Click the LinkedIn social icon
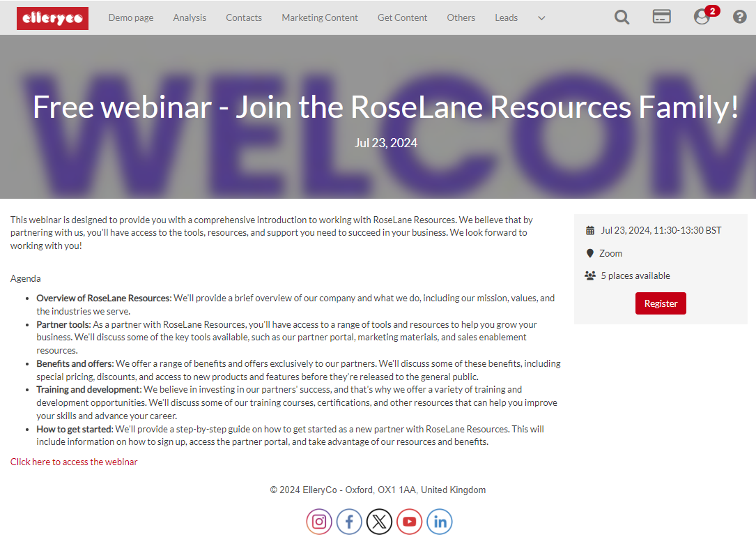The width and height of the screenshot is (756, 537). pos(440,521)
